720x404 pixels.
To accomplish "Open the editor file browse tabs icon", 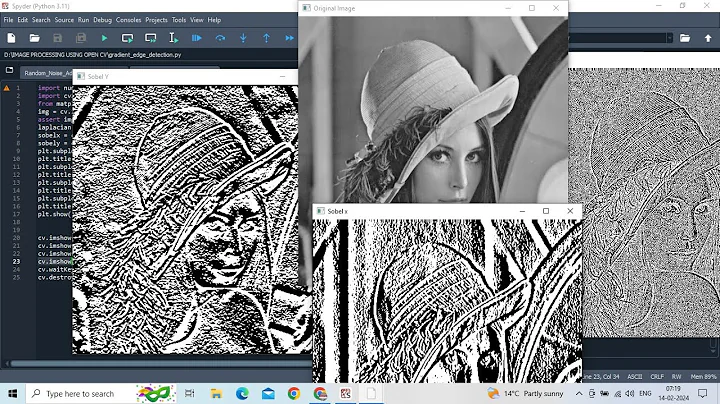I will coord(10,71).
